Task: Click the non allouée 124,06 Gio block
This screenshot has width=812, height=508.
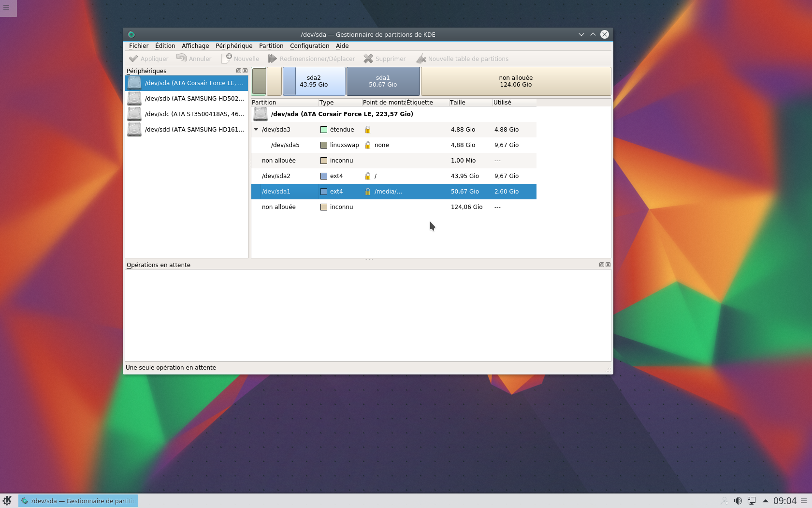Action: [516, 81]
